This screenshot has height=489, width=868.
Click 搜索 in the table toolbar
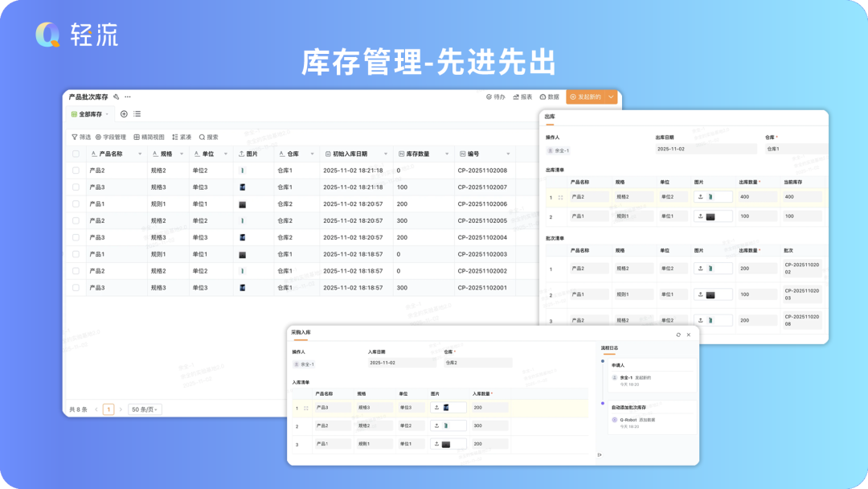pyautogui.click(x=209, y=138)
